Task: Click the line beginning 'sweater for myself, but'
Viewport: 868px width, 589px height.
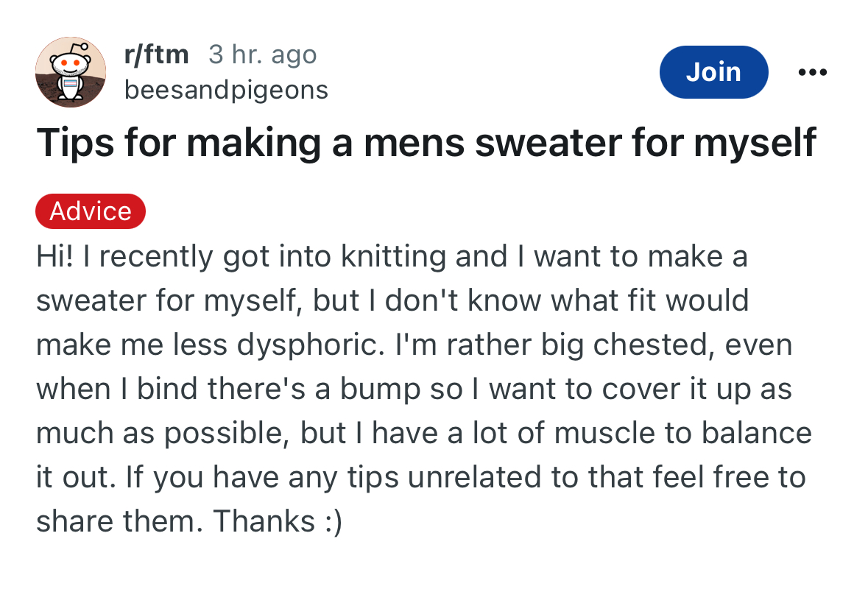Action: pyautogui.click(x=392, y=301)
